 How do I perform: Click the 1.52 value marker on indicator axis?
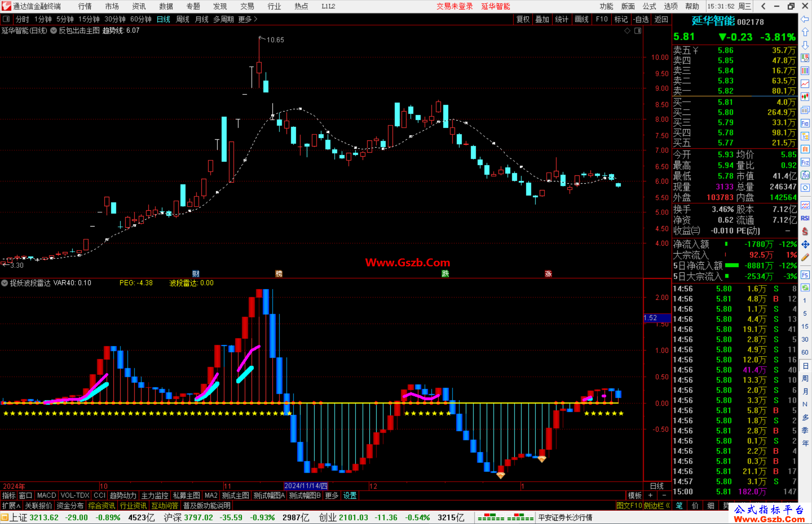click(657, 318)
